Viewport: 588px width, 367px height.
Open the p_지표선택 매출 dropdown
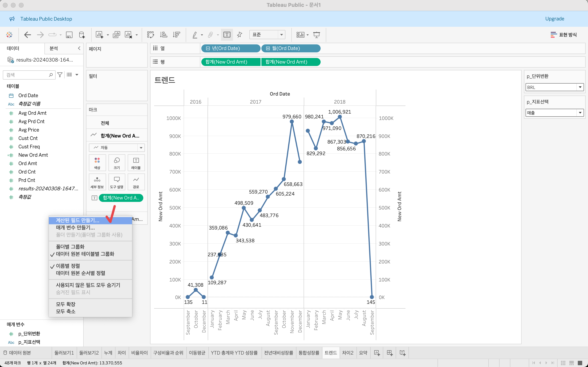point(580,113)
